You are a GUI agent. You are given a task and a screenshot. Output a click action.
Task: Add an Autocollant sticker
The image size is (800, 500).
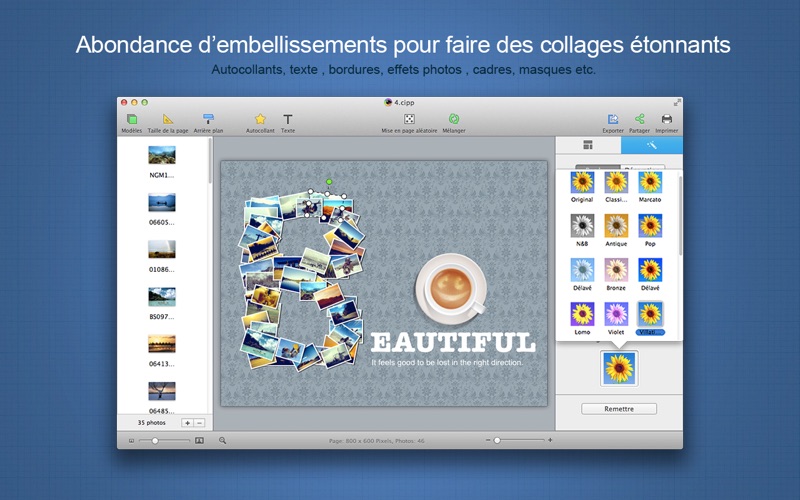pos(260,123)
